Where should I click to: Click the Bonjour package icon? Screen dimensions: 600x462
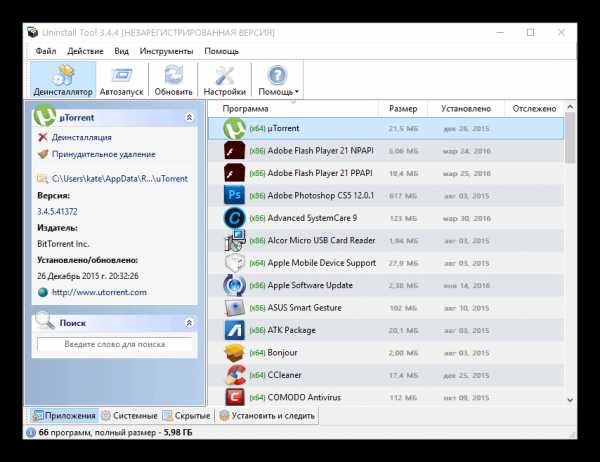point(234,353)
